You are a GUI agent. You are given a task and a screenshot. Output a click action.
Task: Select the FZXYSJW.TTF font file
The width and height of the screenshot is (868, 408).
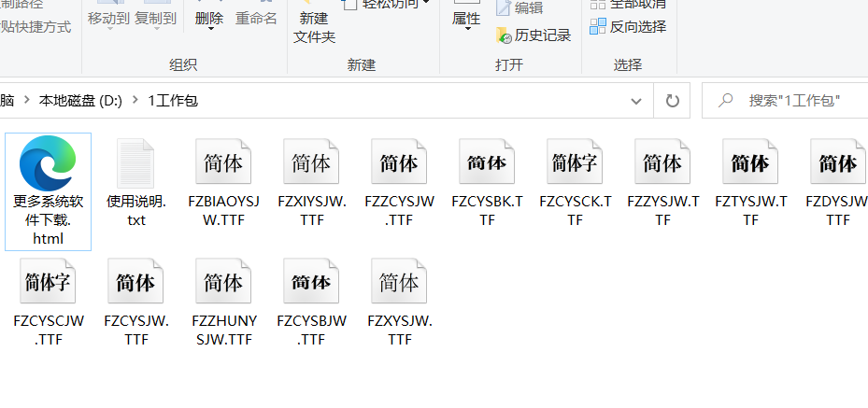[x=398, y=304]
